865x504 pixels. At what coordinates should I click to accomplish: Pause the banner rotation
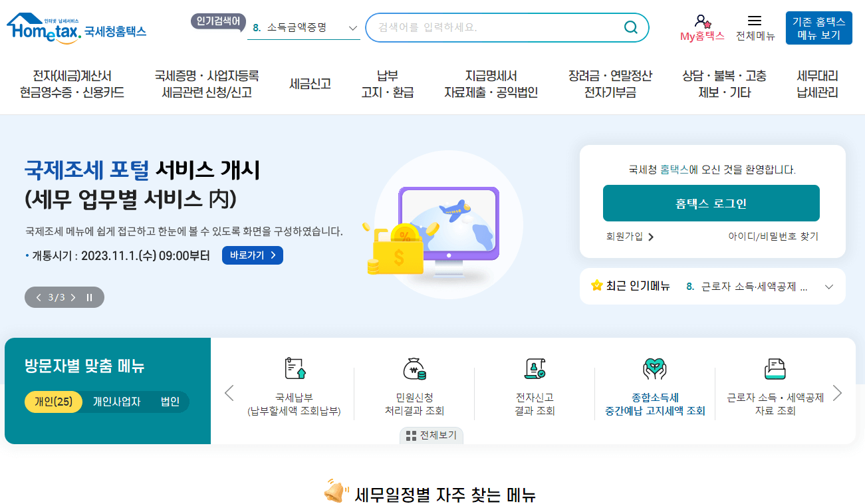point(88,297)
